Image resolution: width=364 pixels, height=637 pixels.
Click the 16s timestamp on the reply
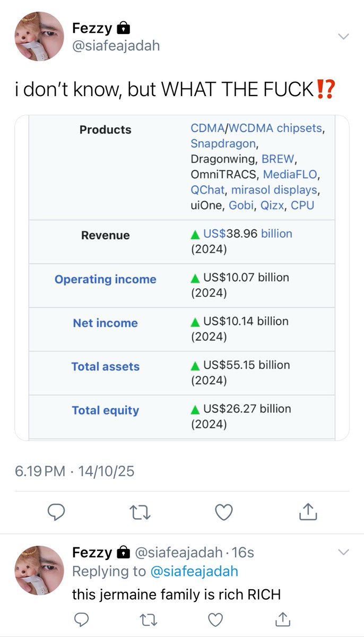(243, 553)
